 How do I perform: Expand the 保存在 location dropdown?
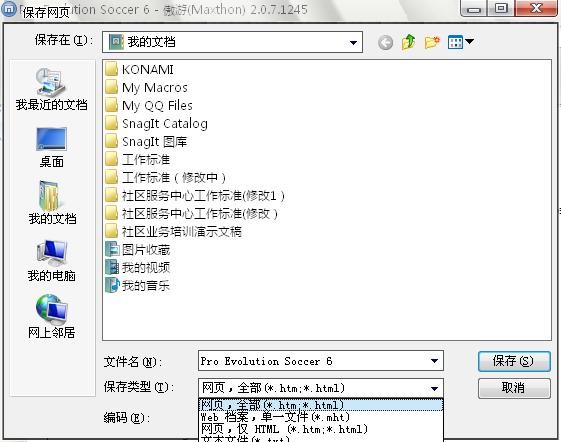tap(353, 43)
